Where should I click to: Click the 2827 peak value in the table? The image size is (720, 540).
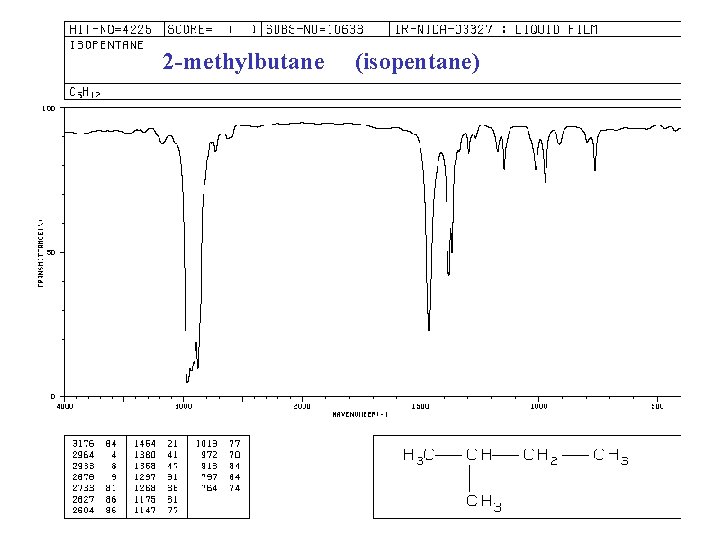83,499
